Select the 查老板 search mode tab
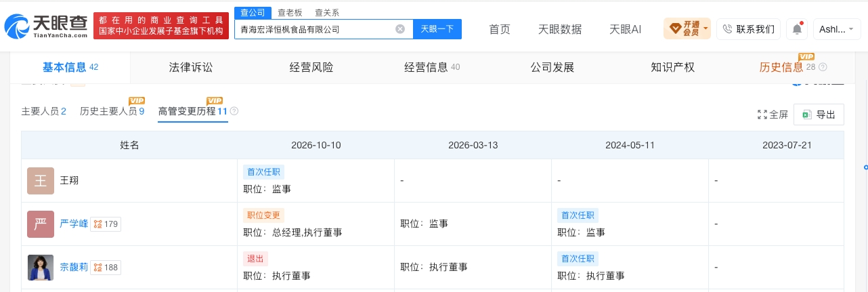Image resolution: width=868 pixels, height=292 pixels. pyautogui.click(x=290, y=13)
